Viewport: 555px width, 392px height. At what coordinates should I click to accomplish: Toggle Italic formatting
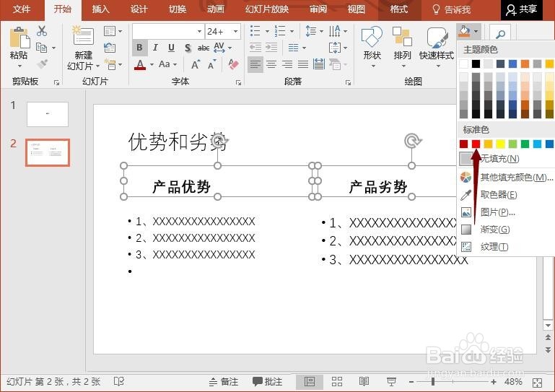(x=155, y=48)
